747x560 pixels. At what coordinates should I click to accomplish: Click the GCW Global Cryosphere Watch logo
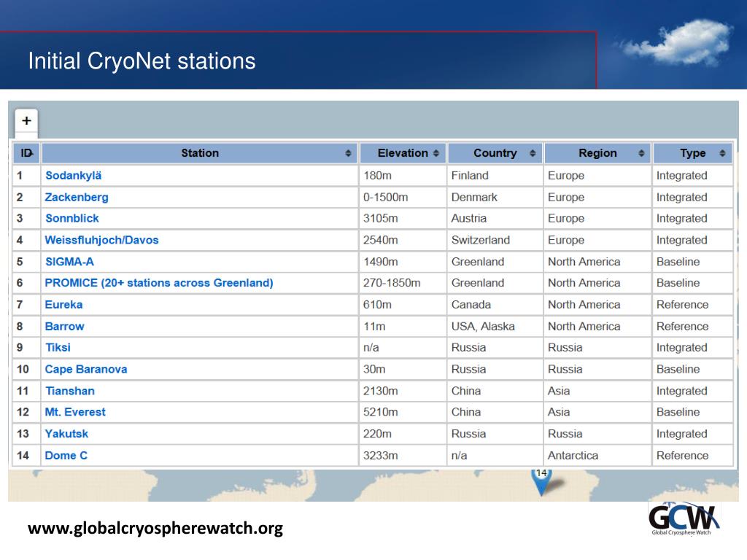tap(684, 518)
